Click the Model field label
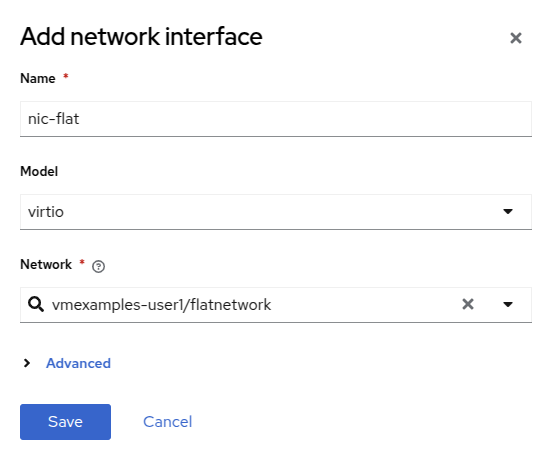The width and height of the screenshot is (552, 463). point(39,171)
